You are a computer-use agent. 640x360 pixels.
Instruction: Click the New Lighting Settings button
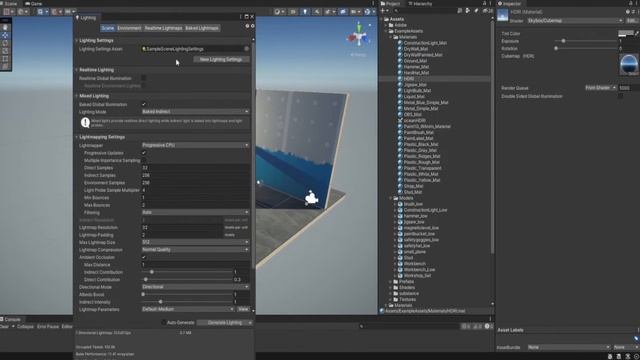point(221,60)
